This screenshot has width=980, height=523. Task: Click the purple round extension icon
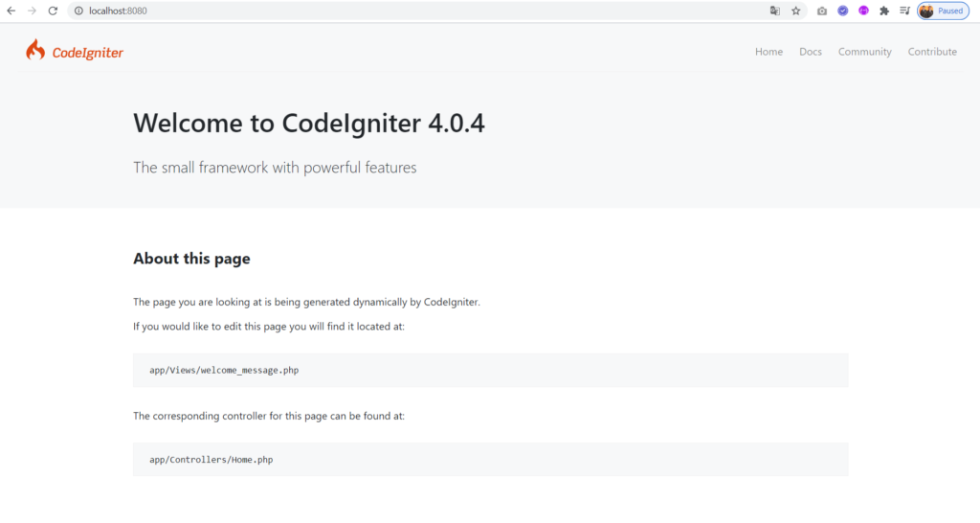coord(863,11)
